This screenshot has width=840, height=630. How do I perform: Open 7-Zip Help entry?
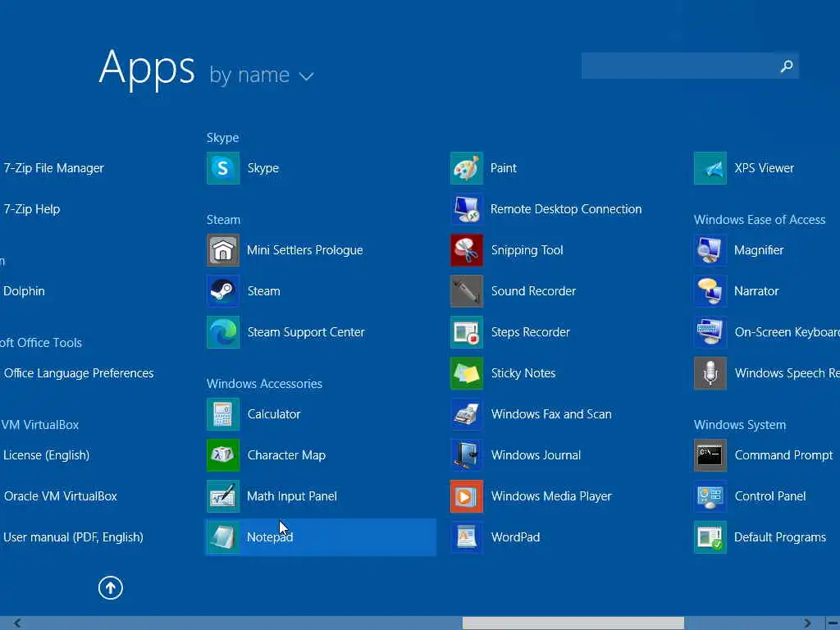pyautogui.click(x=32, y=209)
